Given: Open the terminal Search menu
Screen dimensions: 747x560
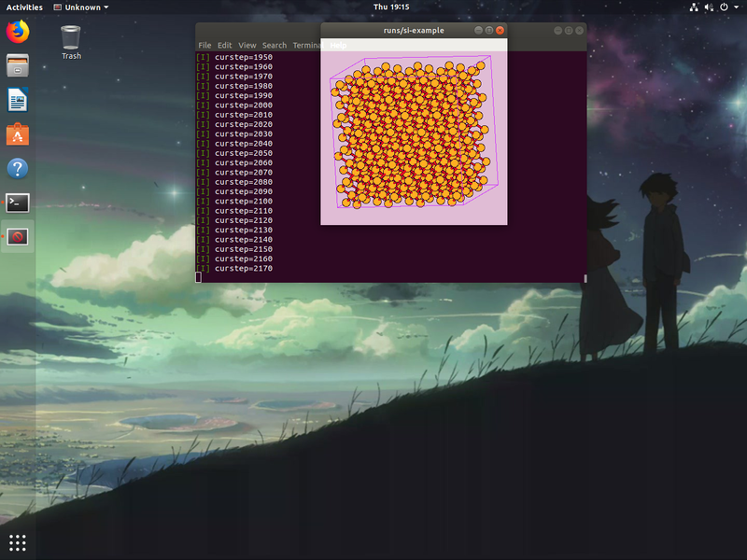Looking at the screenshot, I should [275, 45].
